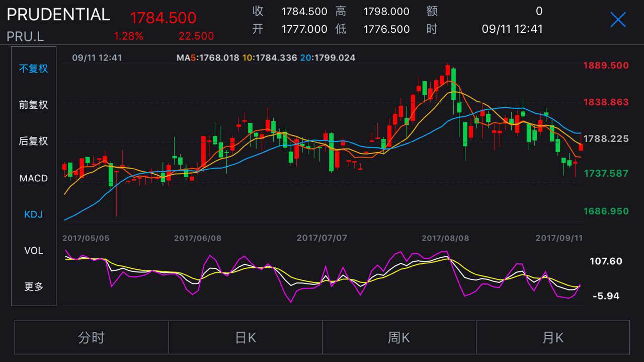
Task: Open 更多 indicators list
Action: 34,287
